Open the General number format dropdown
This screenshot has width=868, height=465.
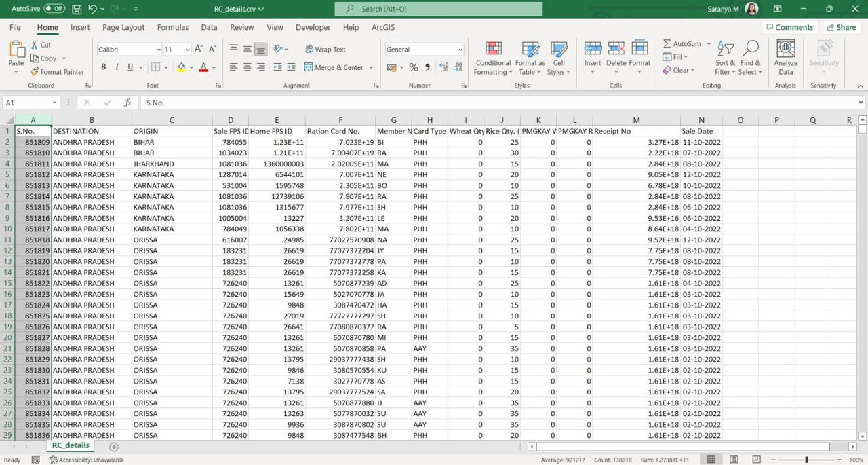pyautogui.click(x=460, y=50)
